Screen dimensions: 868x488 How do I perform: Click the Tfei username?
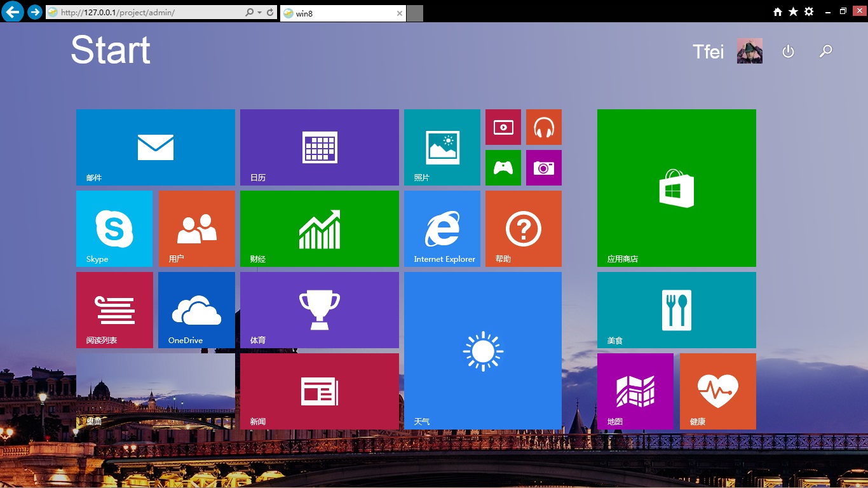709,51
